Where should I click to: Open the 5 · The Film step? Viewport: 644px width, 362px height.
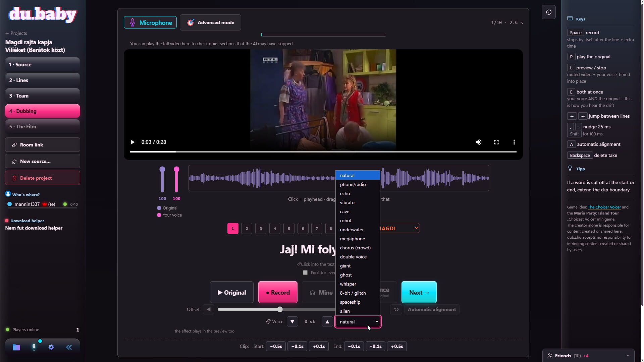43,126
